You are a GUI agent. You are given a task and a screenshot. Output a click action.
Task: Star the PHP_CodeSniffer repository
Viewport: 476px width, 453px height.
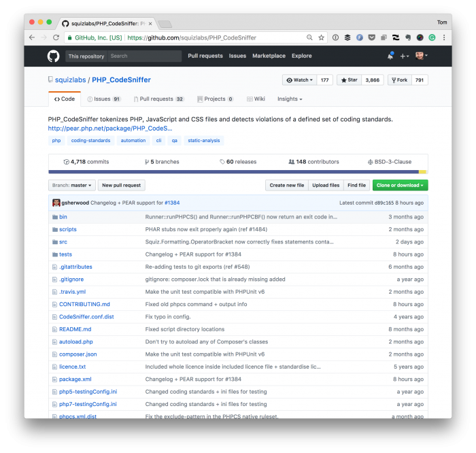[x=349, y=80]
